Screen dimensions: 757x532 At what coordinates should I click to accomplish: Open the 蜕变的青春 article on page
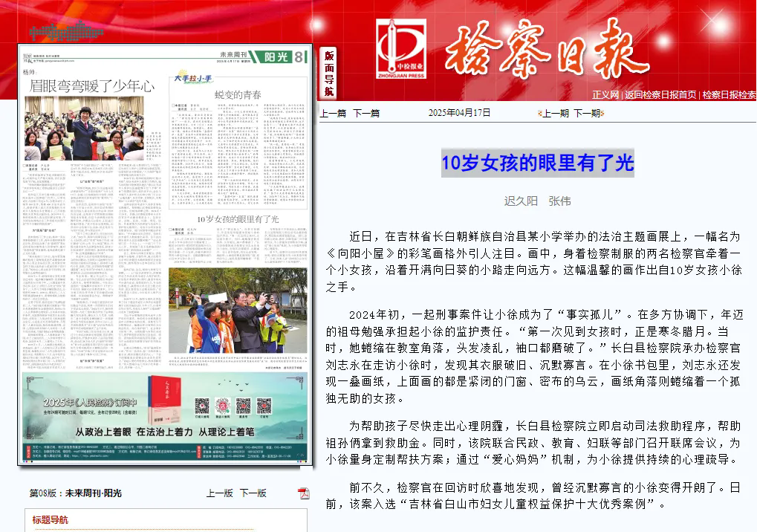(x=238, y=95)
